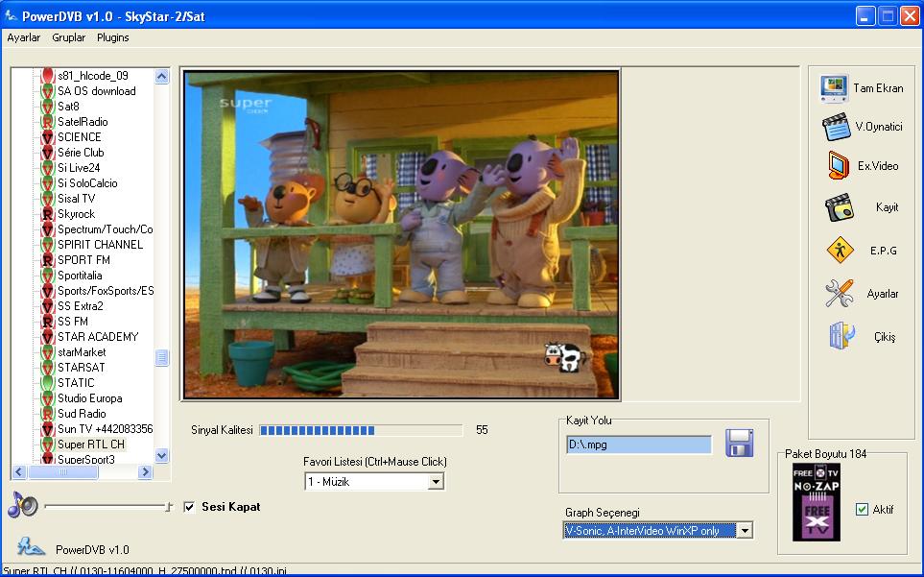Screen dimensions: 924x577
Task: Click the Çikis label
Action: pyautogui.click(x=885, y=337)
